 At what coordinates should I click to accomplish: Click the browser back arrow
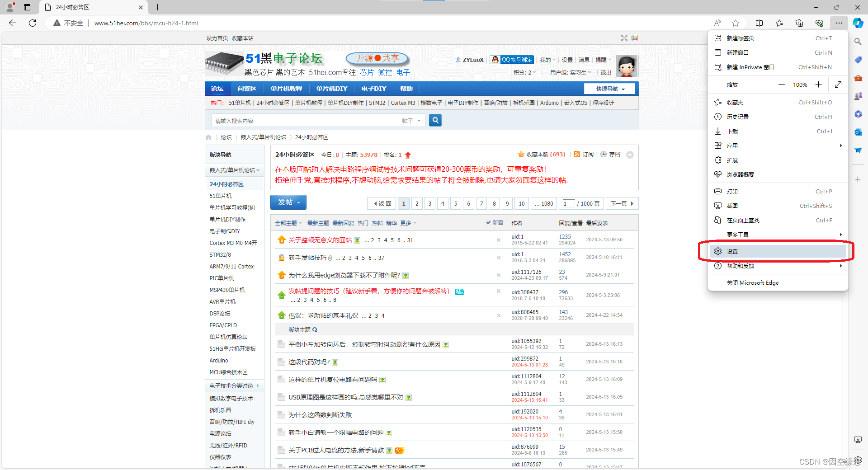pyautogui.click(x=13, y=23)
